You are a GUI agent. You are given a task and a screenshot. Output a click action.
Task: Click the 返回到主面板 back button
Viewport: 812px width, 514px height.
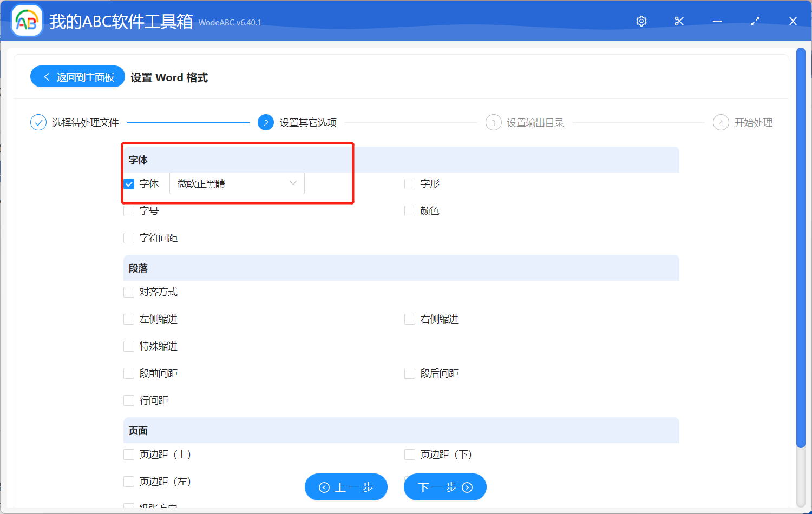(77, 76)
